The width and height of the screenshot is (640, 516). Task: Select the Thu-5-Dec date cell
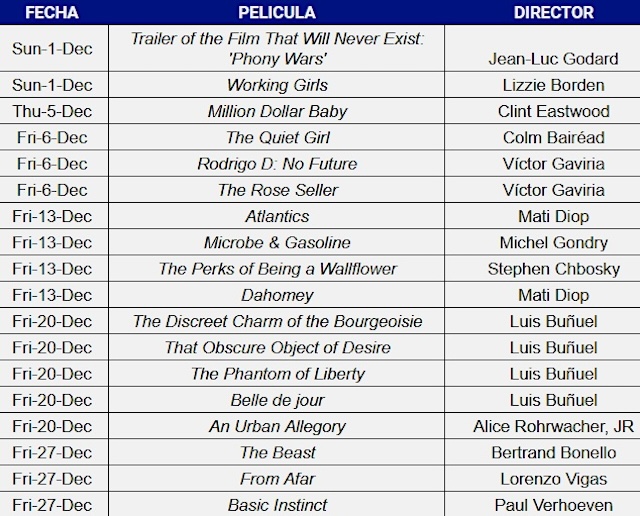(52, 111)
